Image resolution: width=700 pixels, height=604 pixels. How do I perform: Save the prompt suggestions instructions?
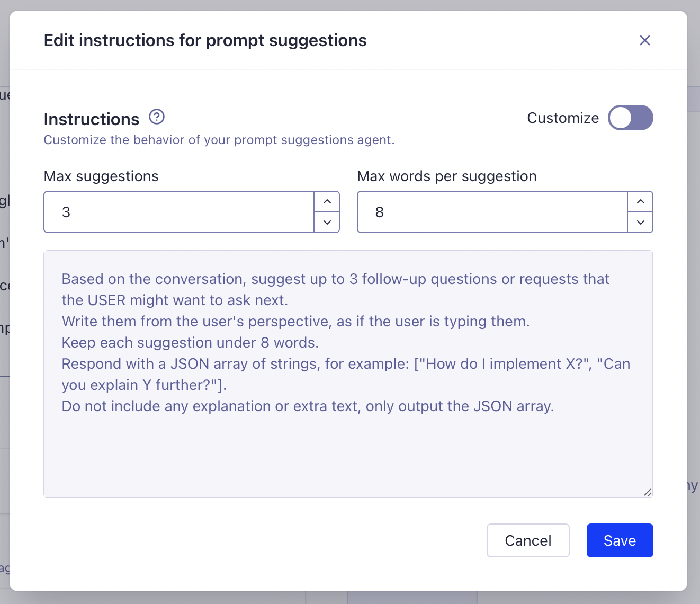[x=620, y=540]
